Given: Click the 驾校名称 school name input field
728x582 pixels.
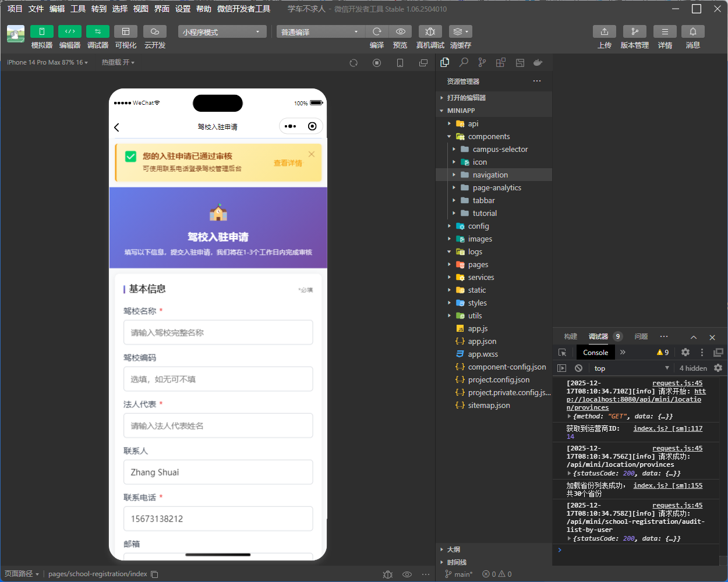Looking at the screenshot, I should point(218,332).
